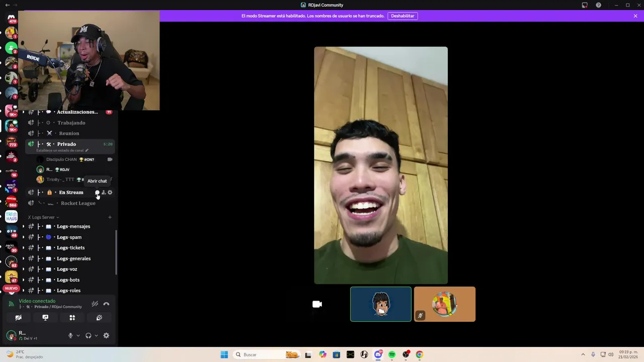This screenshot has width=644, height=362.
Task: Click taskbar Buscar search box
Action: [x=267, y=354]
